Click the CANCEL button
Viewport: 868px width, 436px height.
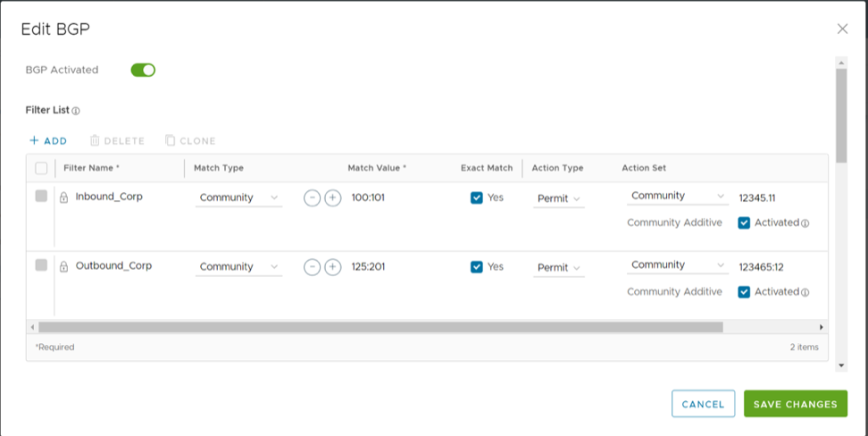click(x=703, y=404)
